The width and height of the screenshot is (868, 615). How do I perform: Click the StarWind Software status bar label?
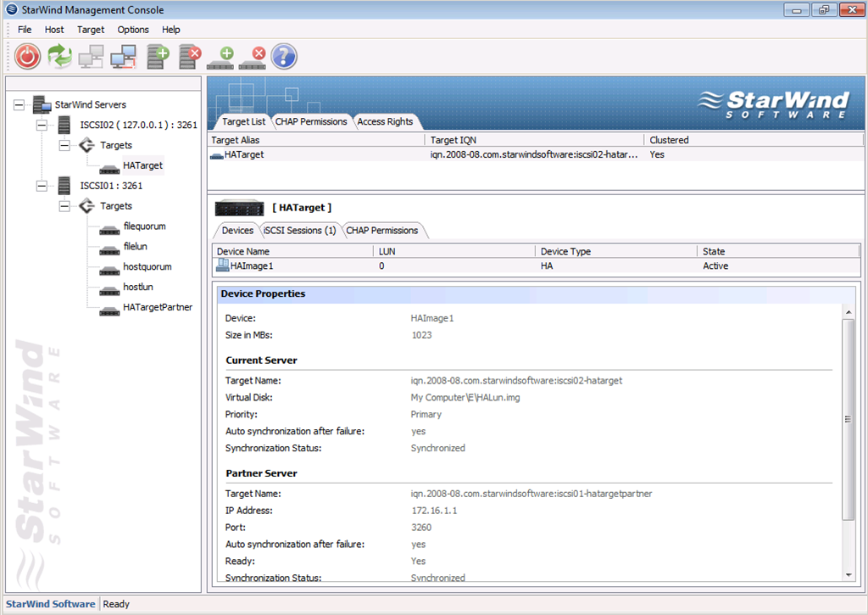tap(50, 604)
